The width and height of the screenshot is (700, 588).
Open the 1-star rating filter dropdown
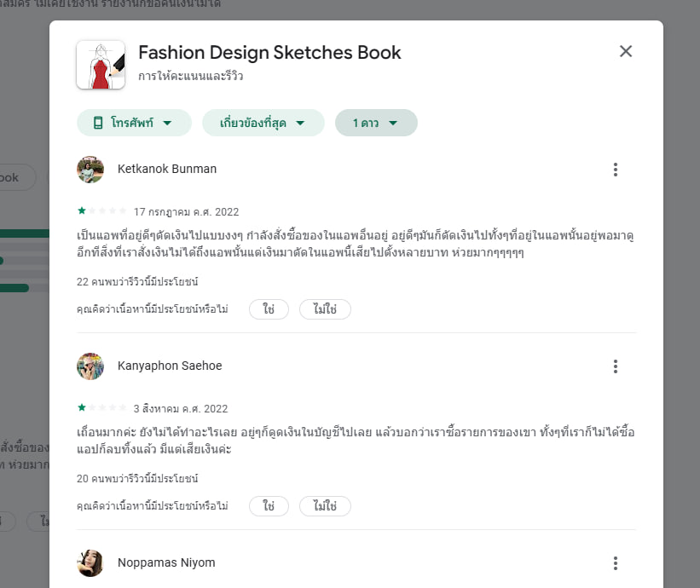[x=376, y=123]
